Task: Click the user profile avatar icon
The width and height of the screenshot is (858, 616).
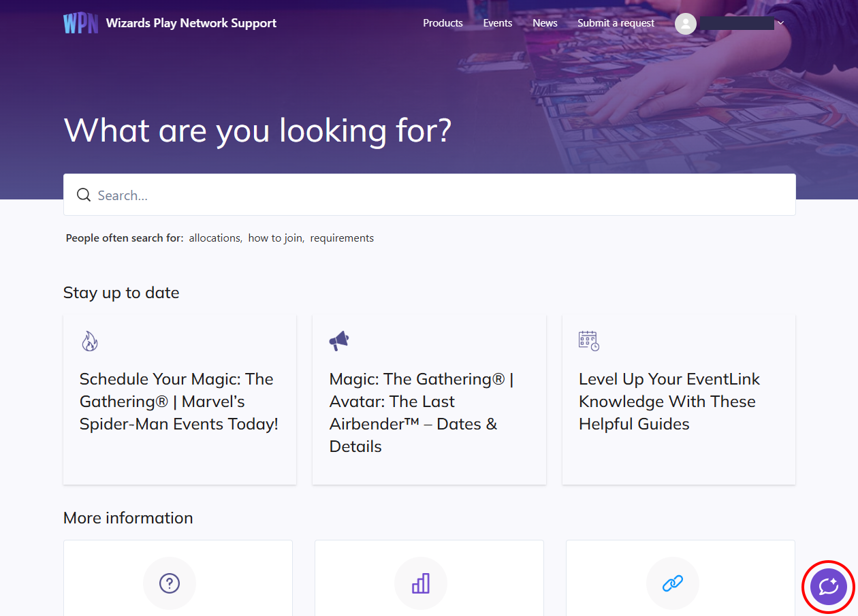Action: (x=686, y=24)
